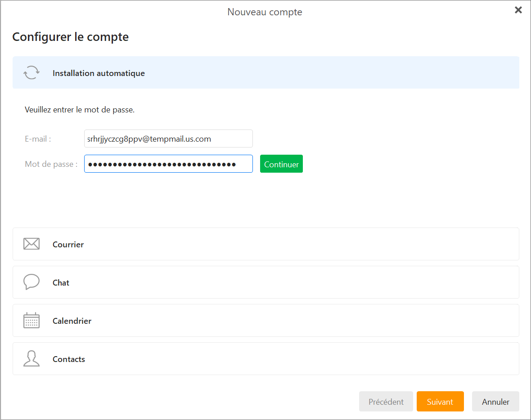531x420 pixels.
Task: Open the Contacts section label
Action: [69, 359]
